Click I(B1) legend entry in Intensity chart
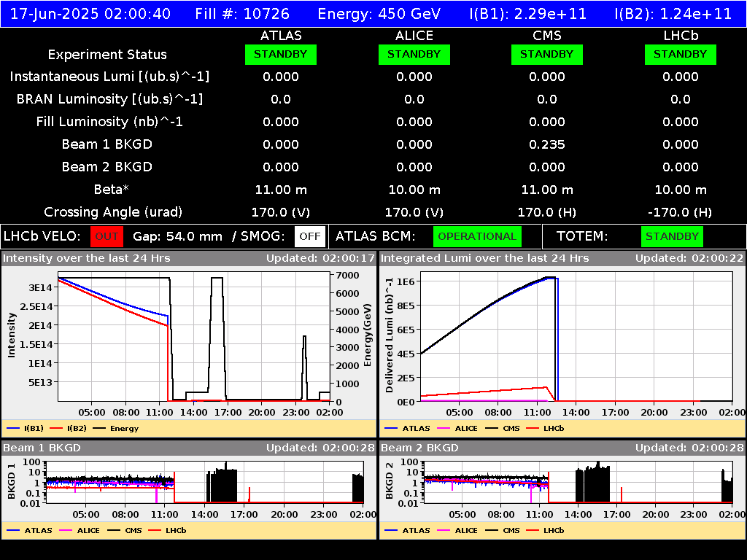Image resolution: width=747 pixels, height=560 pixels. [x=26, y=428]
